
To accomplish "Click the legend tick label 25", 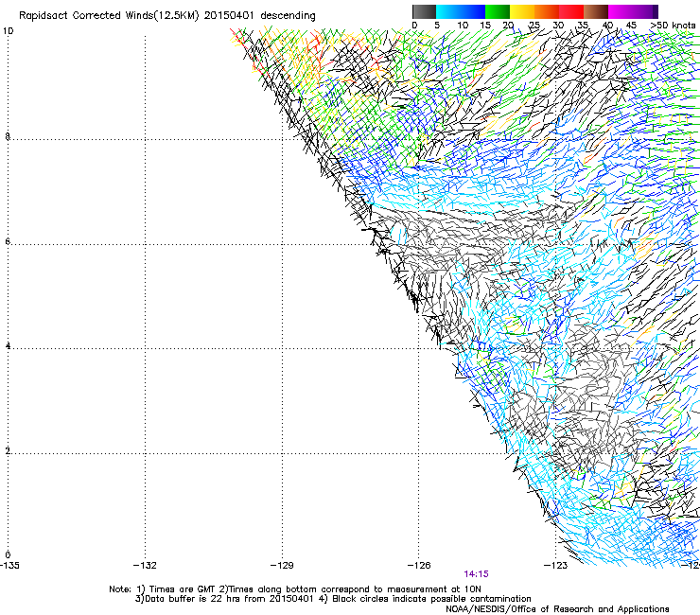I will pyautogui.click(x=534, y=26).
